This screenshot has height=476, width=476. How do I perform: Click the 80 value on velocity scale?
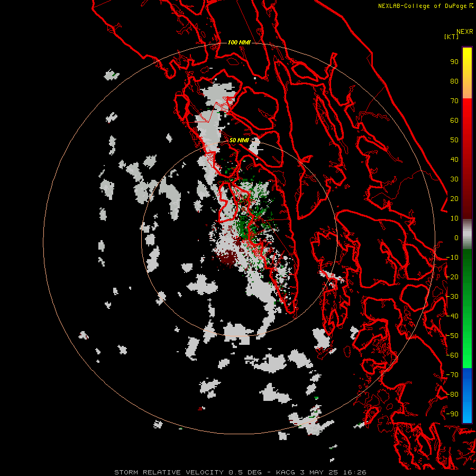[454, 81]
